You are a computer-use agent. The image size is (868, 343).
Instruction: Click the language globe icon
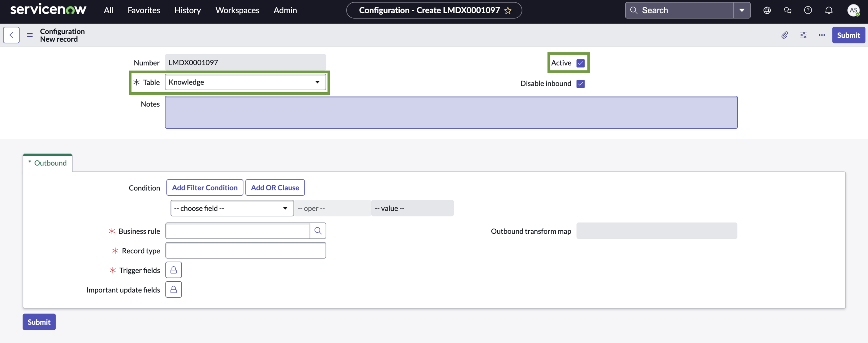point(767,10)
